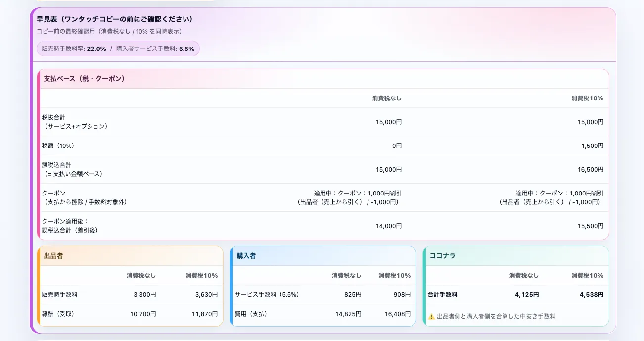Image resolution: width=644 pixels, height=341 pixels.
Task: Select the 11,870円 seller reward value
Action: tap(205, 314)
